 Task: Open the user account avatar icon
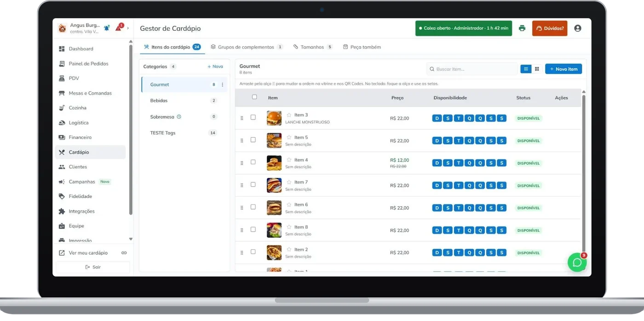(x=578, y=28)
